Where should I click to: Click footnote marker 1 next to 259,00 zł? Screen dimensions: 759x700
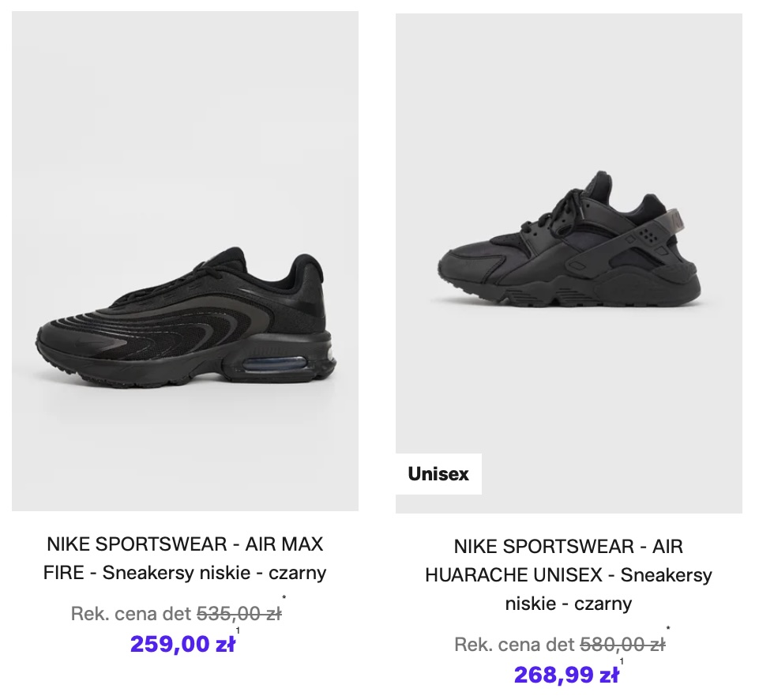coord(238,630)
